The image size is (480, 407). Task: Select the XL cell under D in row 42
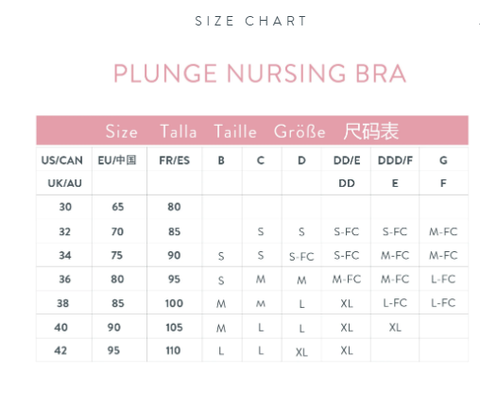point(301,352)
